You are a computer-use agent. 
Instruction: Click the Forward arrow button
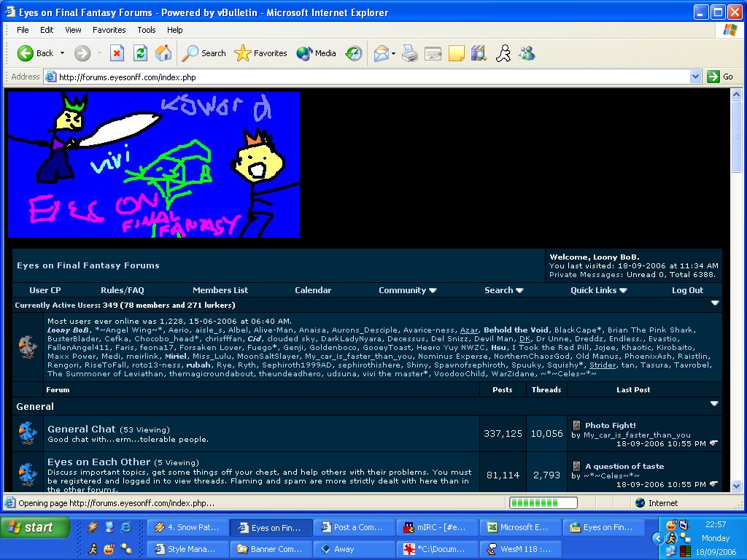[82, 53]
